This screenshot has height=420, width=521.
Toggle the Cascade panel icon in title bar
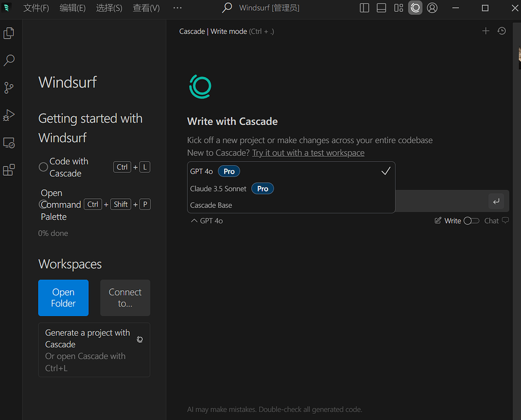pos(415,8)
